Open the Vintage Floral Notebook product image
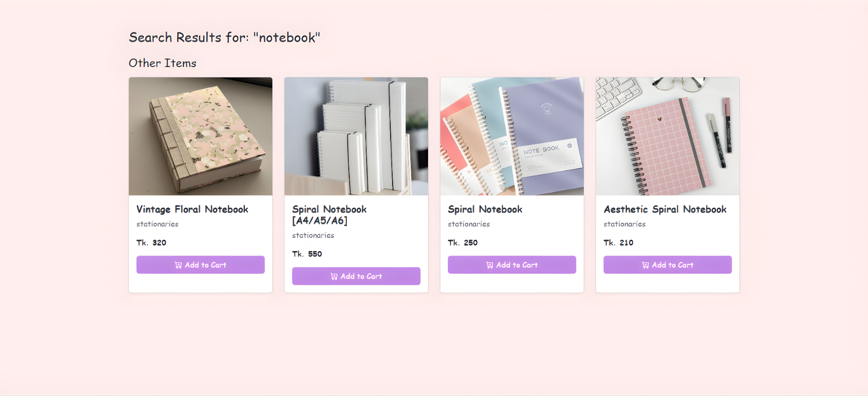The width and height of the screenshot is (868, 396). click(200, 136)
